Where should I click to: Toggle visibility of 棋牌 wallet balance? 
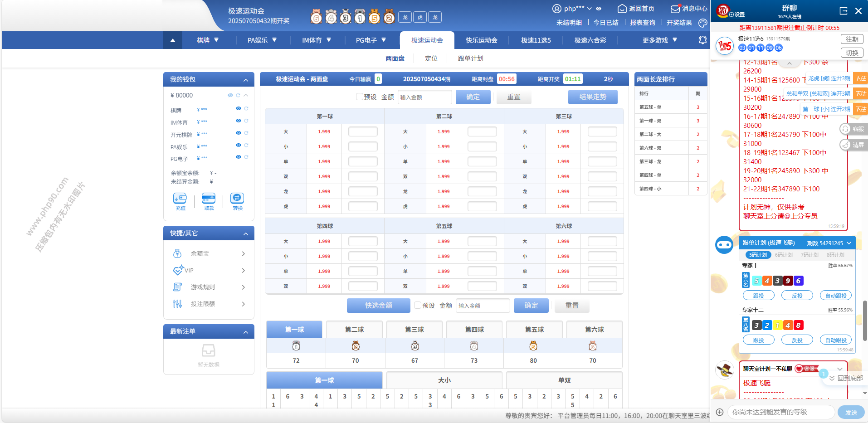[x=238, y=109]
